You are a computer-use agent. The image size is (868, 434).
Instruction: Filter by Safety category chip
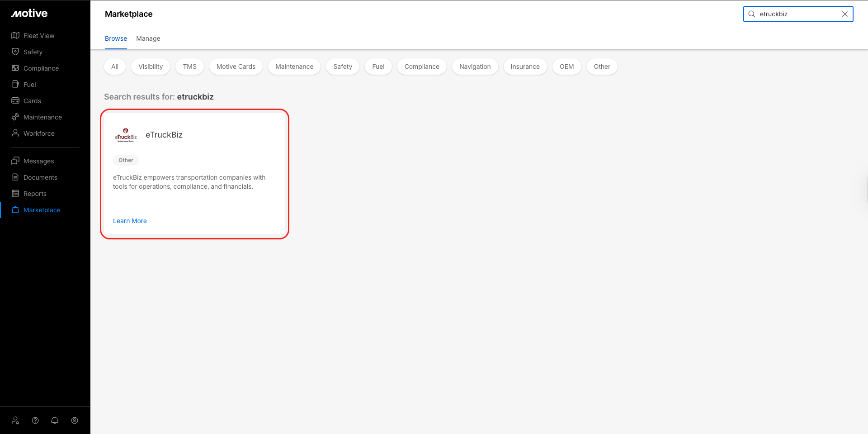[343, 67]
